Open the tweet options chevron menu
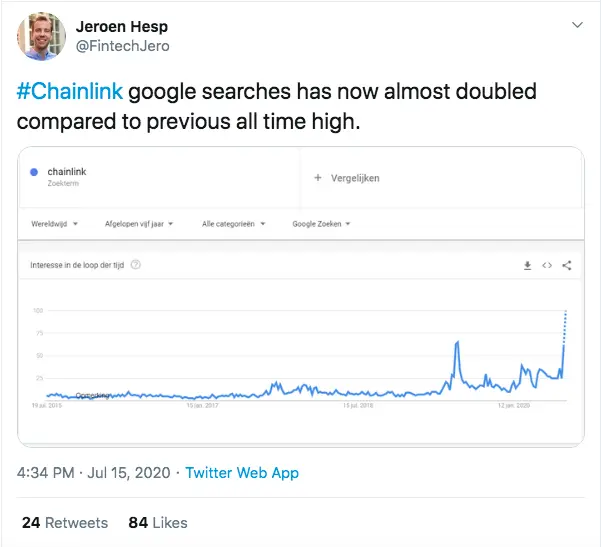The height and width of the screenshot is (547, 601). click(x=577, y=25)
